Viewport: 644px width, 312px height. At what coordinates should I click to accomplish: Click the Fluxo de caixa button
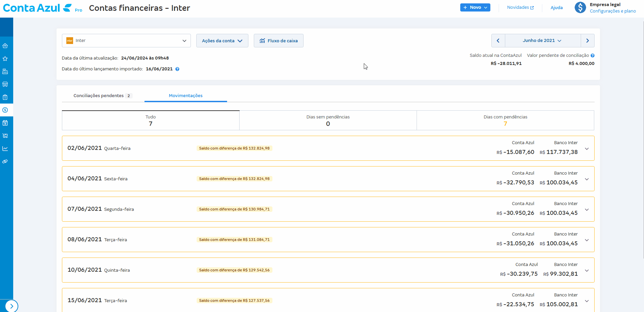pos(279,41)
